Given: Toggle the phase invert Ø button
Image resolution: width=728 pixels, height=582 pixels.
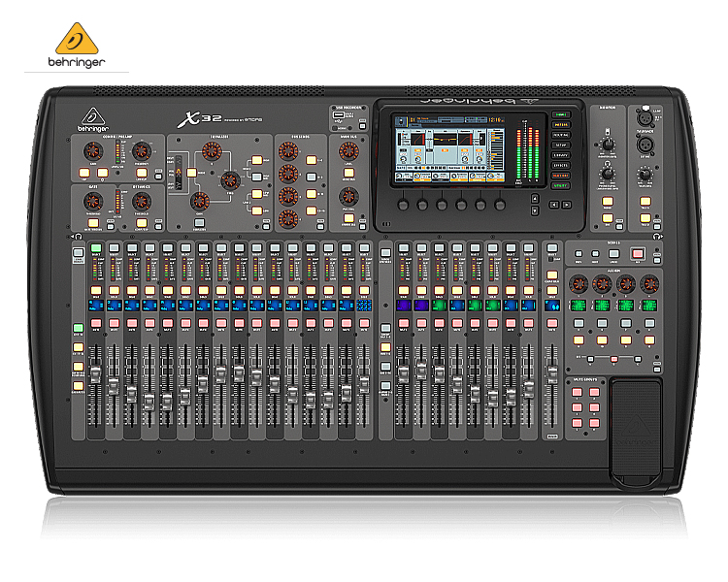Looking at the screenshot, I should (x=102, y=173).
